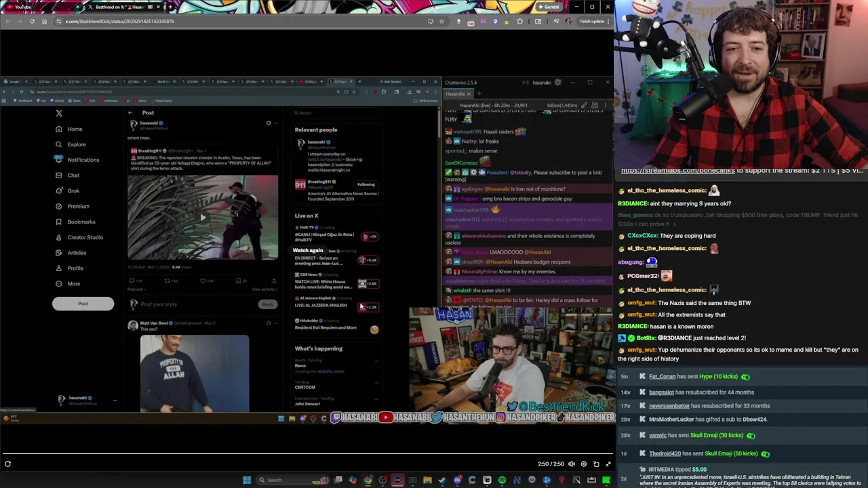Open the Windows Start menu
The image size is (868, 488).
coord(247,480)
